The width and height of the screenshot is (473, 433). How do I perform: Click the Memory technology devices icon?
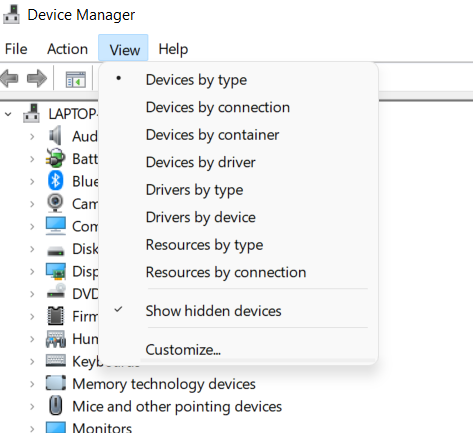tap(56, 383)
